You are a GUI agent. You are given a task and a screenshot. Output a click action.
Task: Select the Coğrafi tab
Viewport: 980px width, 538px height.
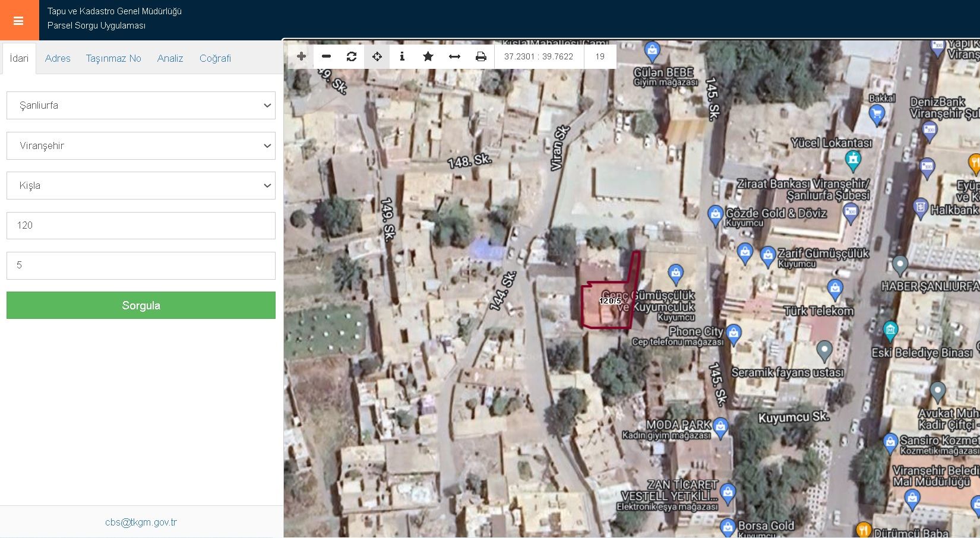click(x=215, y=58)
